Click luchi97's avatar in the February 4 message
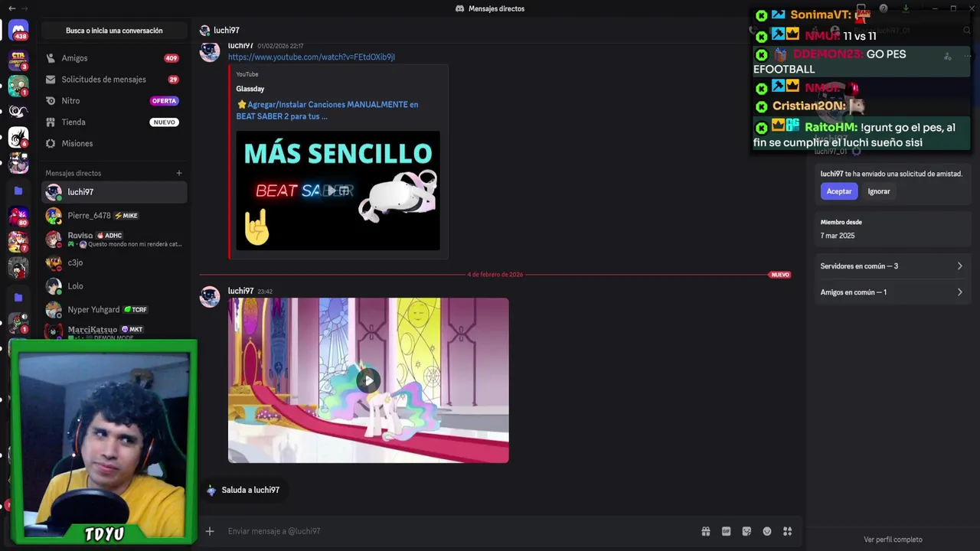 pos(210,297)
